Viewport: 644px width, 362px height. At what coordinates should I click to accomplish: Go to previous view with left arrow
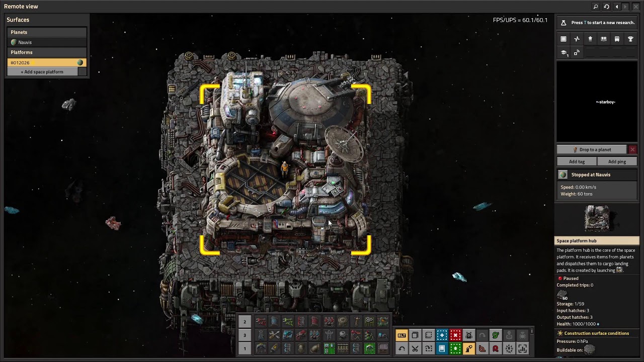coord(617,7)
